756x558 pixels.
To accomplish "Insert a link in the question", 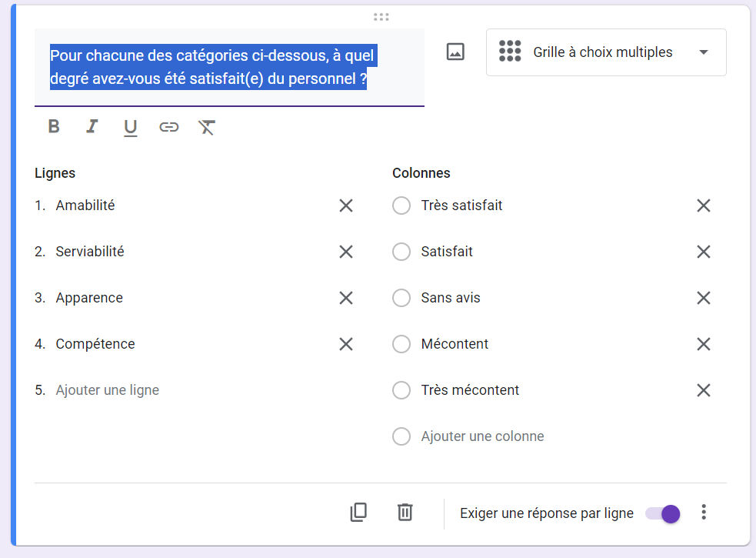I will click(x=169, y=127).
